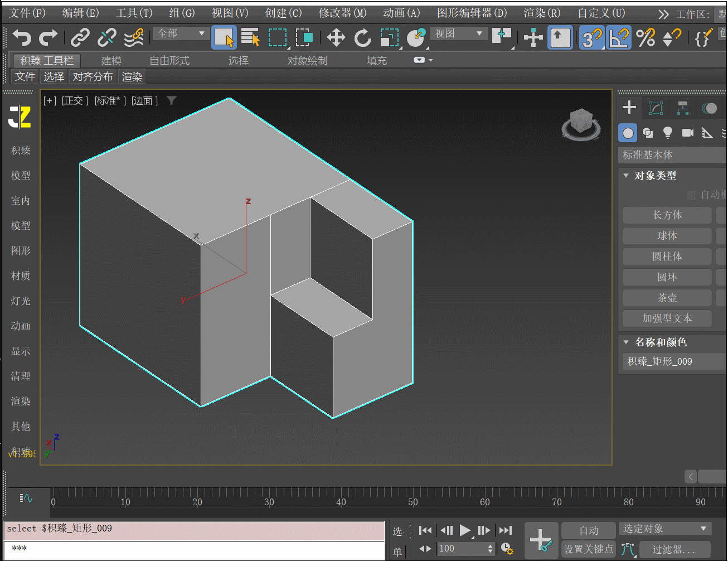The height and width of the screenshot is (561, 728).
Task: Click the Select and Place tool icon
Action: pyautogui.click(x=416, y=38)
